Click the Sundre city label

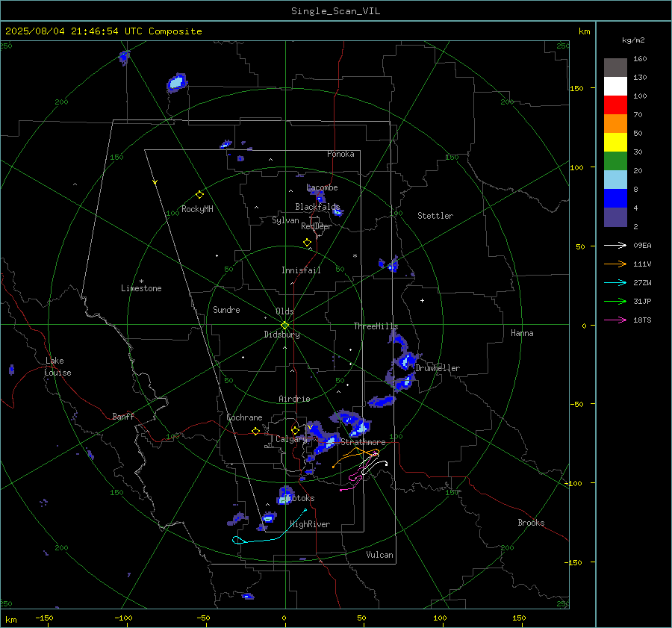coord(226,309)
